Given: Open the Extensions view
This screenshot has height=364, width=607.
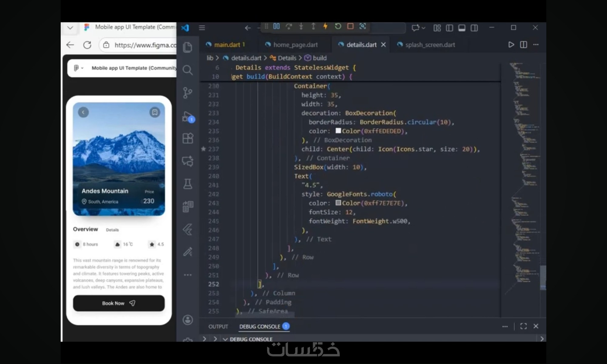Looking at the screenshot, I should [x=188, y=138].
